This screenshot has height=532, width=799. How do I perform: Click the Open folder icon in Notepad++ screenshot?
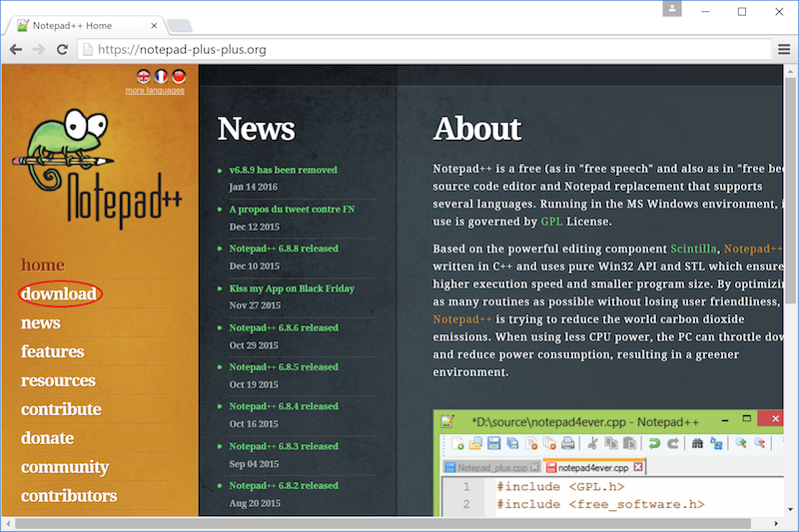pos(475,443)
